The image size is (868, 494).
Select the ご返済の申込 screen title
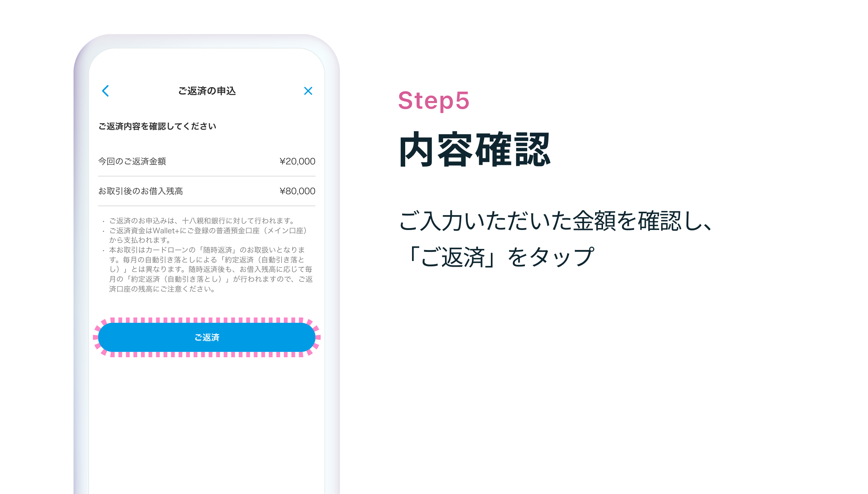(x=207, y=91)
